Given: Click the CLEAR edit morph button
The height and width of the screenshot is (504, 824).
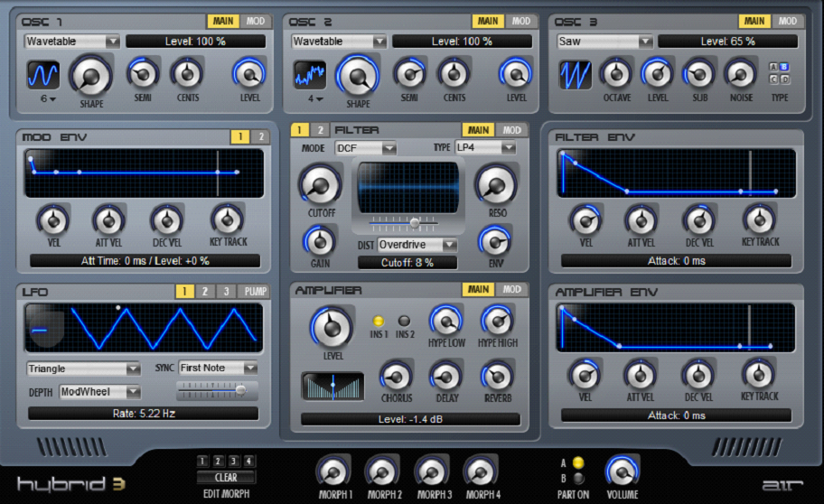Looking at the screenshot, I should pos(226,477).
